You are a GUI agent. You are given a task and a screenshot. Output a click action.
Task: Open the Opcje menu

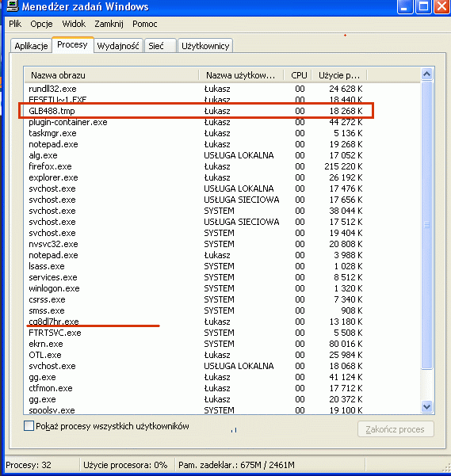[x=41, y=24]
